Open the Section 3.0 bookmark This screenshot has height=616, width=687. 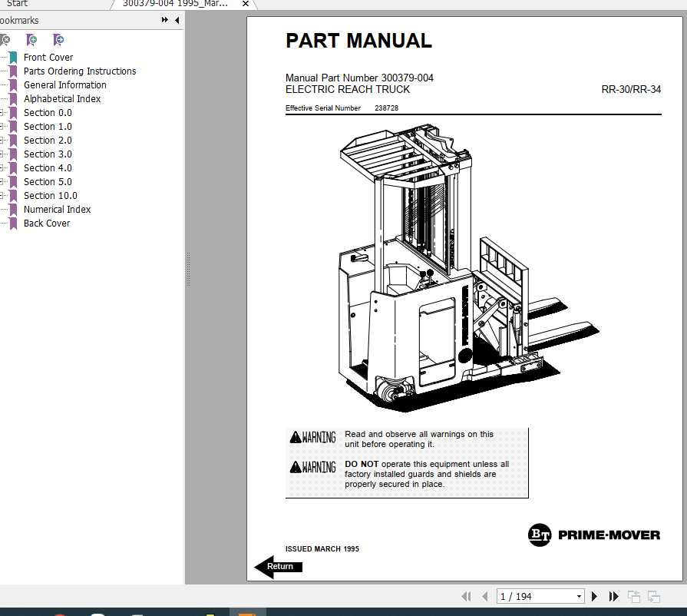click(x=48, y=154)
